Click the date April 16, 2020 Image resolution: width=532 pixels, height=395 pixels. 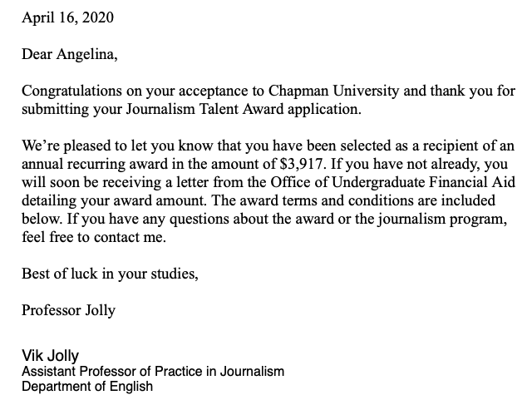[x=68, y=17]
